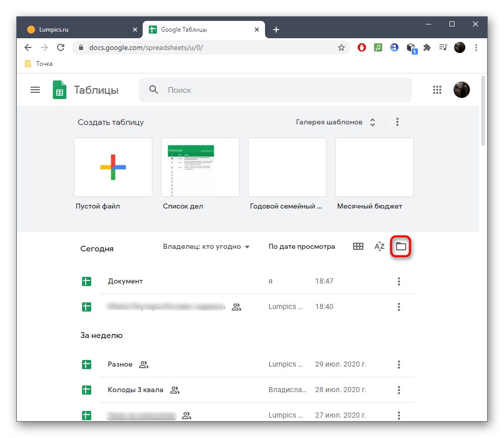Open more options for the 18:40 spreadsheet

399,307
